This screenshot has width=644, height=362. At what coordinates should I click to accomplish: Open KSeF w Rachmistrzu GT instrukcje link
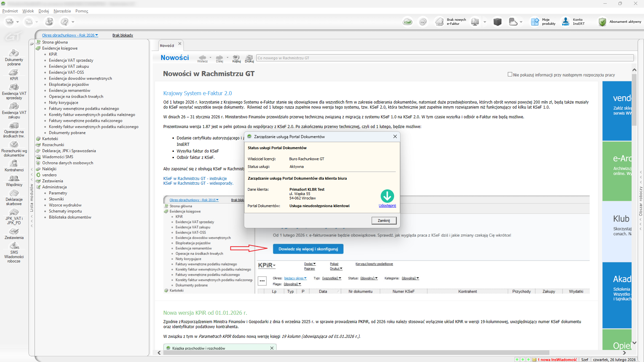tap(195, 179)
